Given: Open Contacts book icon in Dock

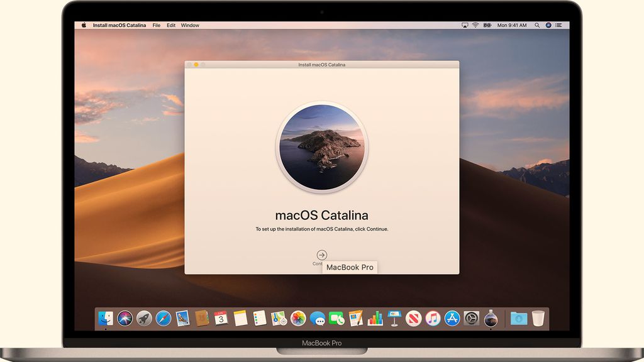Looking at the screenshot, I should point(202,318).
